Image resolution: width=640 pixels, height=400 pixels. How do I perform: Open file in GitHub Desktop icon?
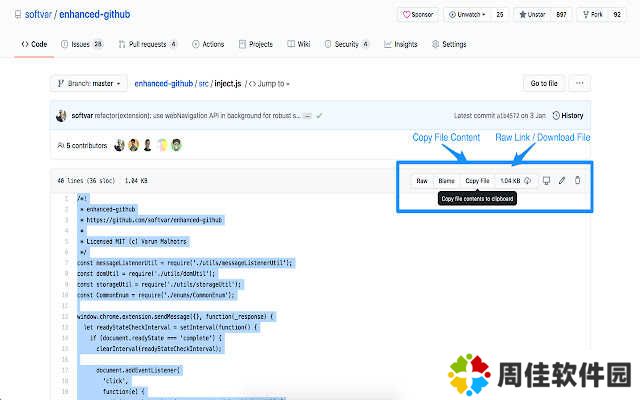546,180
